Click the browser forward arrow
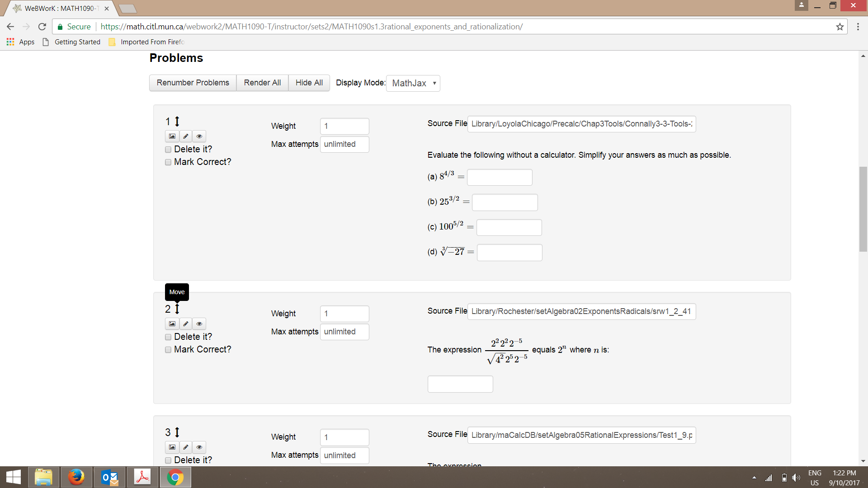The width and height of the screenshot is (868, 488). tap(26, 27)
